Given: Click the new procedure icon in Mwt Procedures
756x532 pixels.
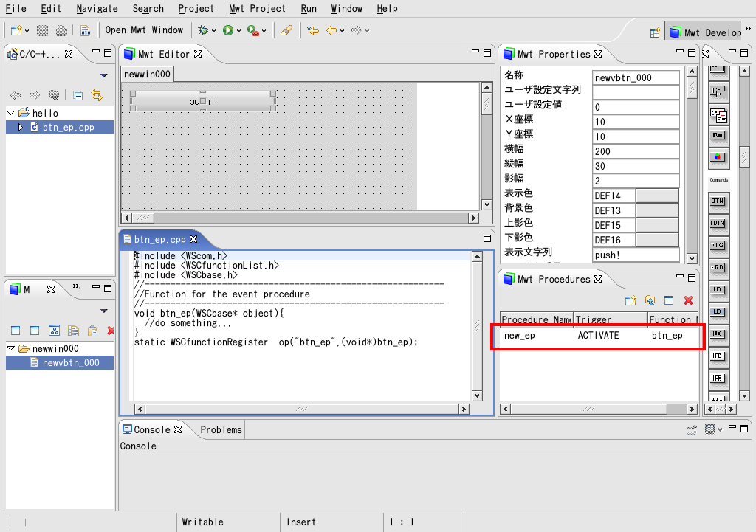Looking at the screenshot, I should (x=630, y=301).
